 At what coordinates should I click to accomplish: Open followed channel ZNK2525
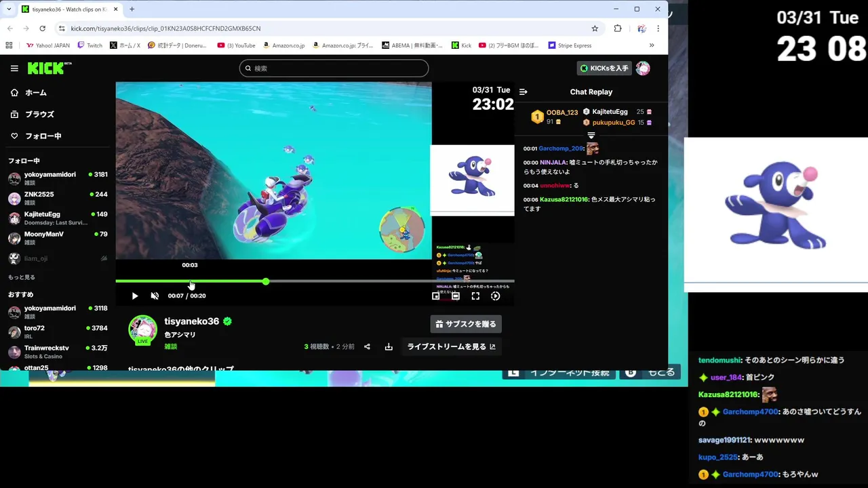(58, 198)
